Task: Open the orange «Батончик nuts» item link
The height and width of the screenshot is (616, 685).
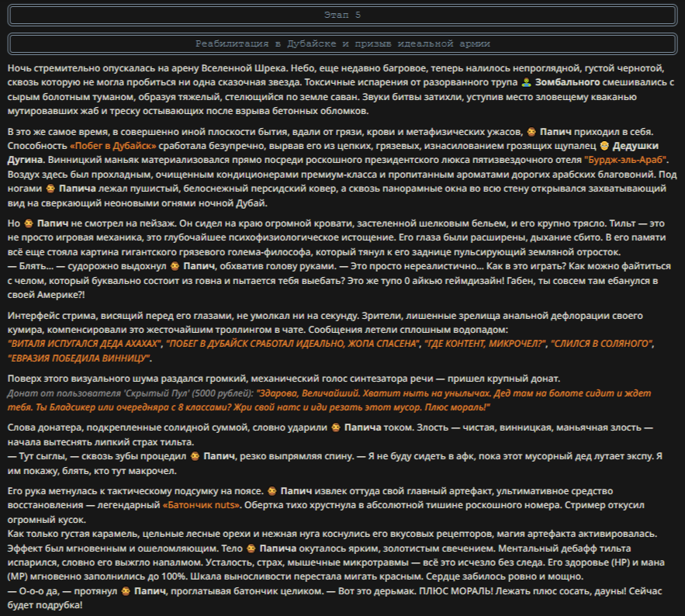Action: click(202, 505)
